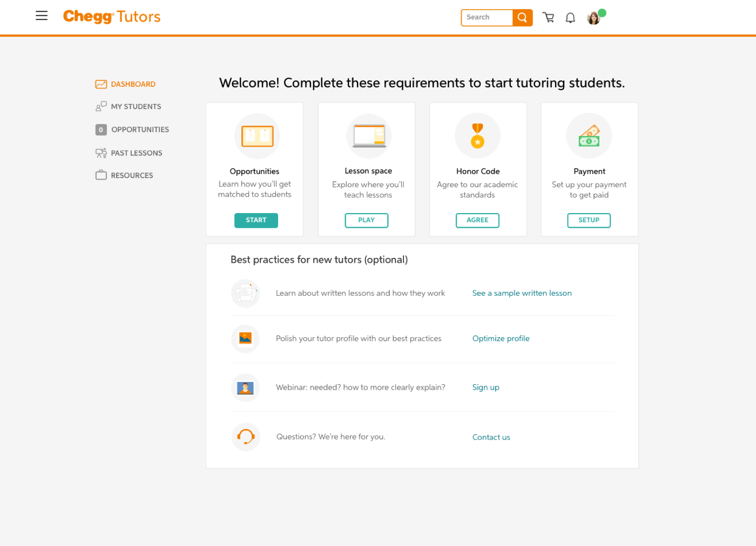Image resolution: width=756 pixels, height=546 pixels.
Task: Click the Opportunities card title text
Action: pyautogui.click(x=255, y=172)
